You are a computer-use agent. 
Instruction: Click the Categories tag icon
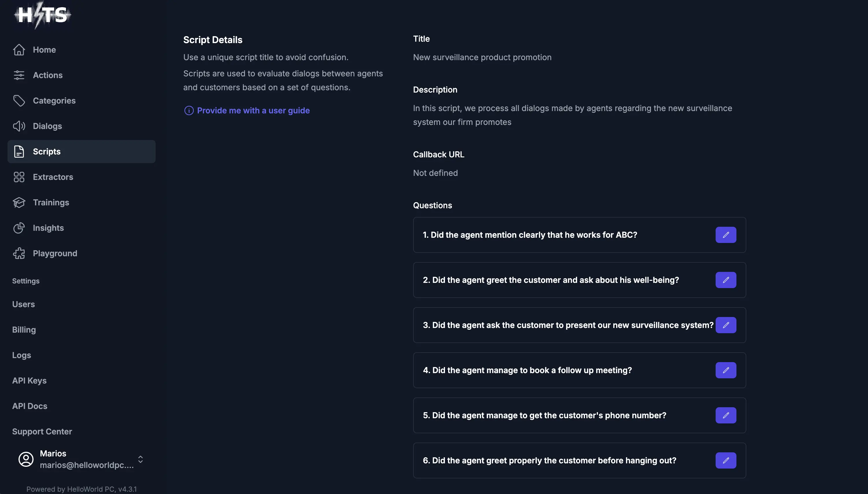[x=19, y=101]
